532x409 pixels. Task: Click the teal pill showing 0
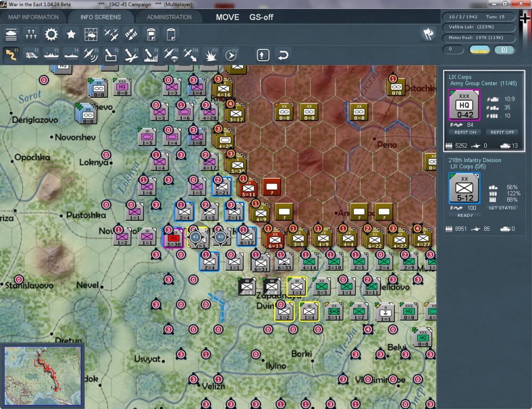point(504,49)
